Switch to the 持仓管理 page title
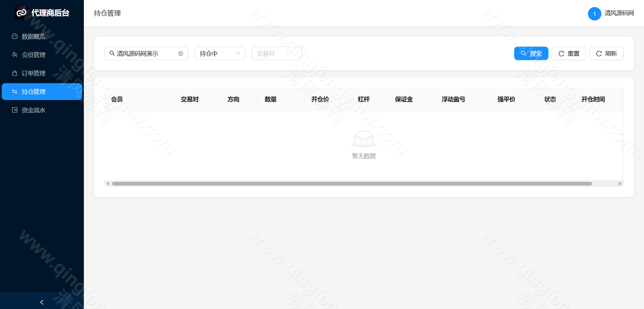 pos(107,13)
